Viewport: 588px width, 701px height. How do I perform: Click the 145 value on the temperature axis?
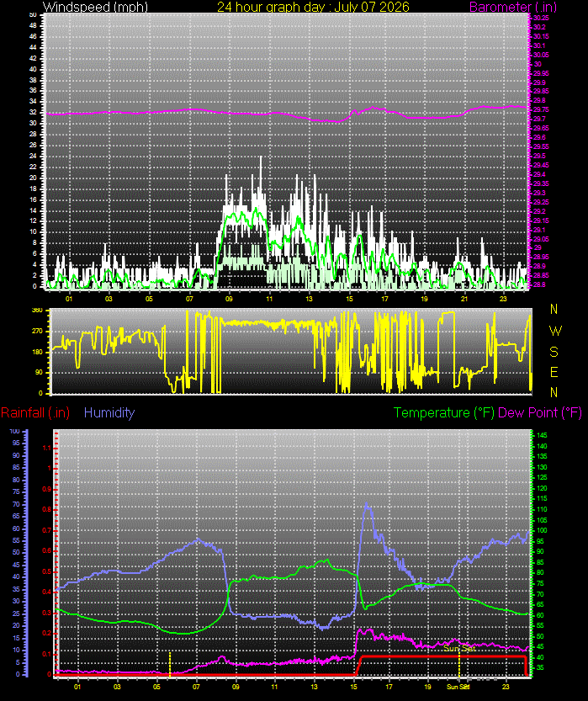tap(542, 435)
